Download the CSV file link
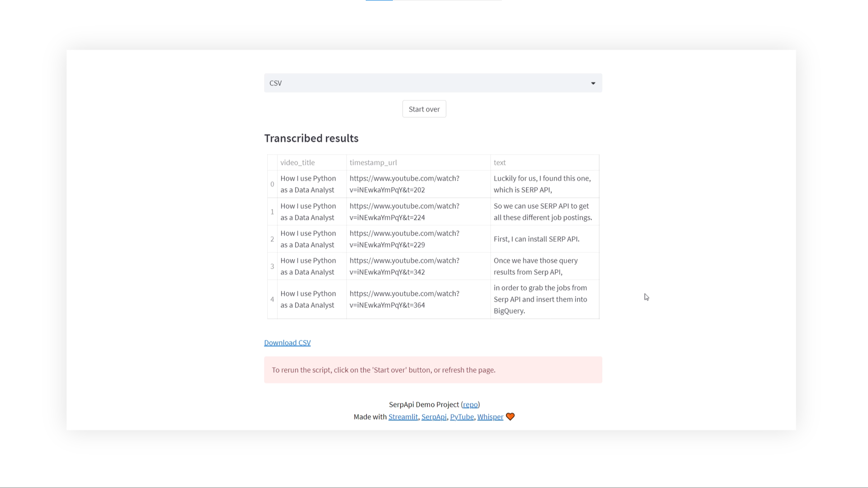 [287, 343]
